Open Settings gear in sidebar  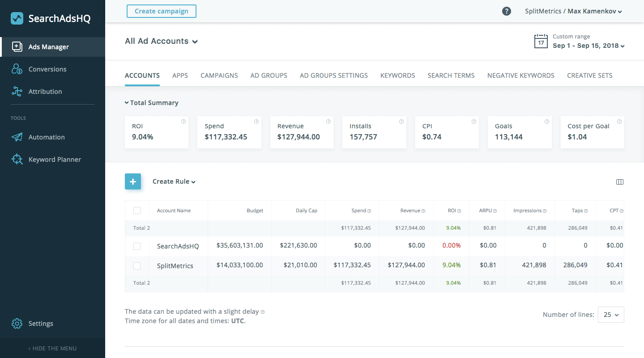(x=17, y=324)
